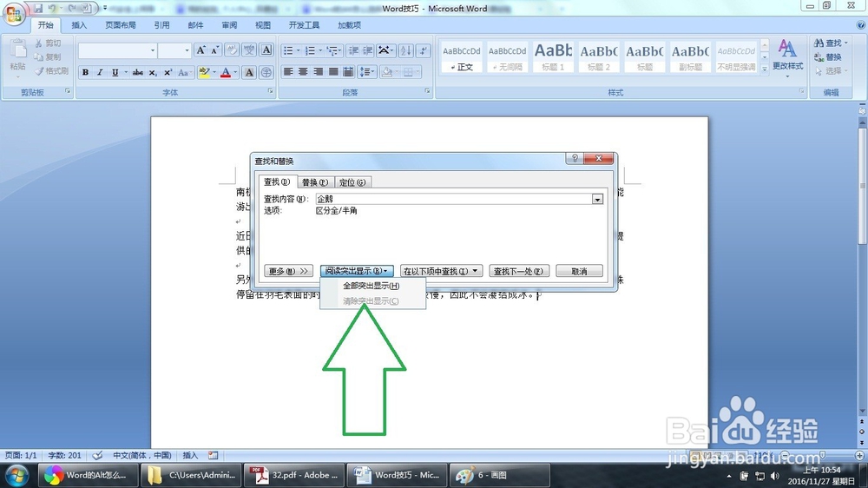The image size is (868, 488).
Task: Toggle character border button
Action: 266,49
